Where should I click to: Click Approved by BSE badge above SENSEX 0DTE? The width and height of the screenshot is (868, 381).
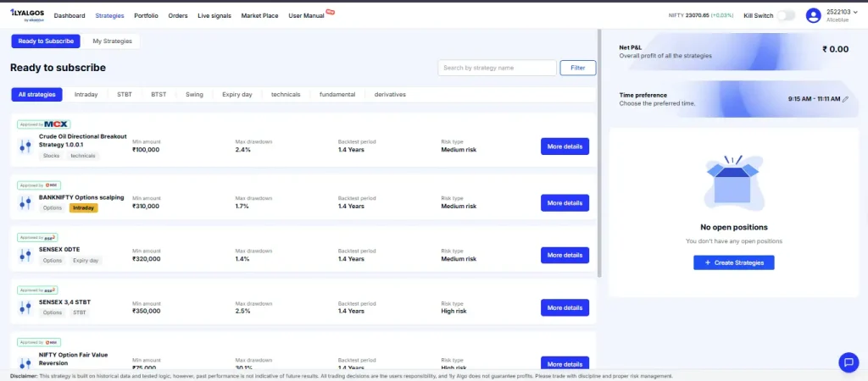tap(37, 238)
